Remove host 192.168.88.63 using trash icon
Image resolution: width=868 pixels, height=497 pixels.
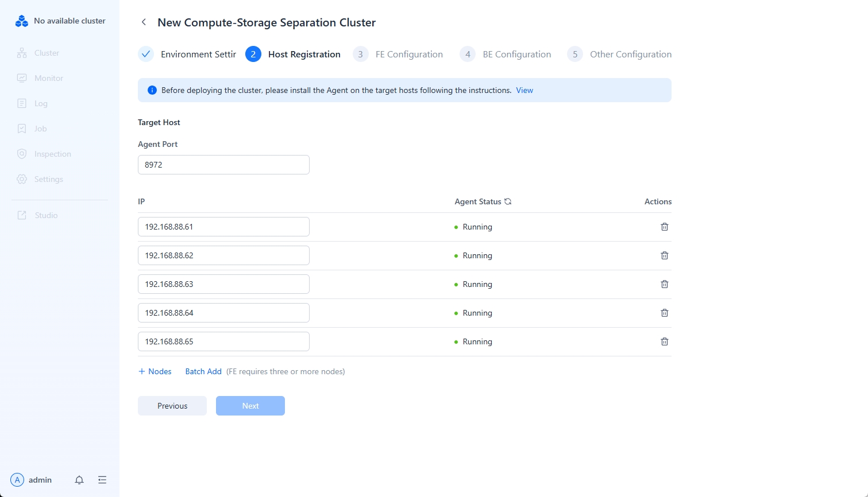click(x=664, y=284)
